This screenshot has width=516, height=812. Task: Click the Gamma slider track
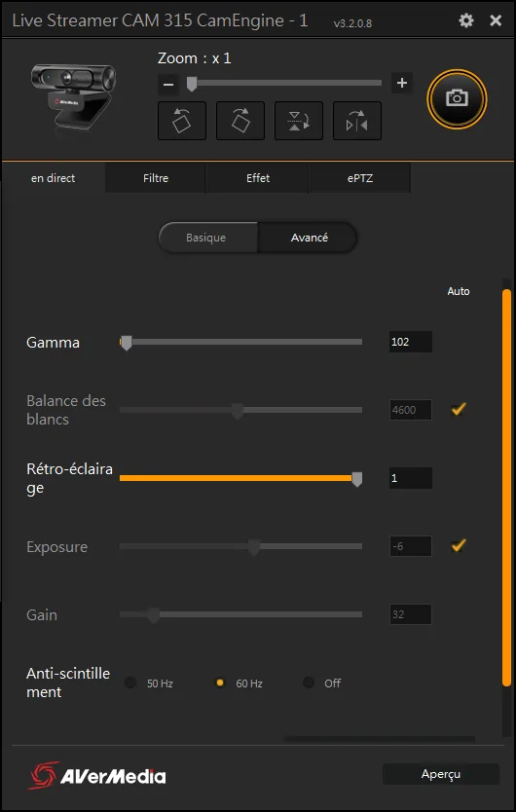240,342
